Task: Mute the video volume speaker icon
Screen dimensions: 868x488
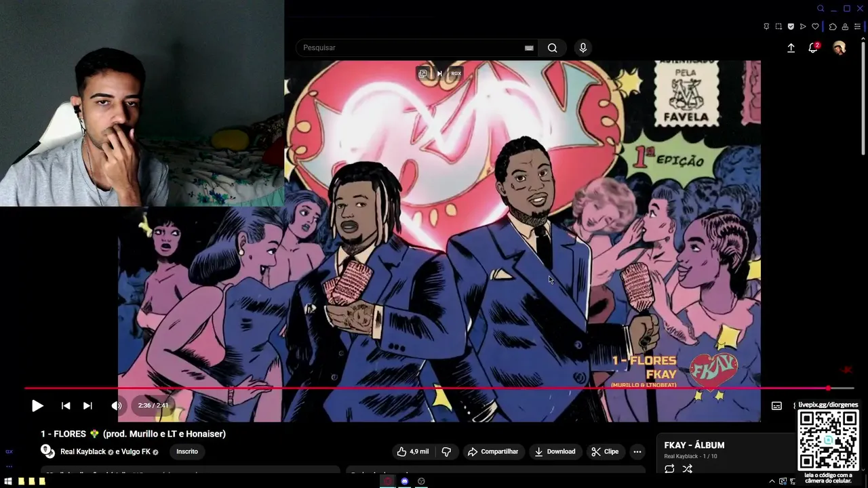Action: click(117, 406)
